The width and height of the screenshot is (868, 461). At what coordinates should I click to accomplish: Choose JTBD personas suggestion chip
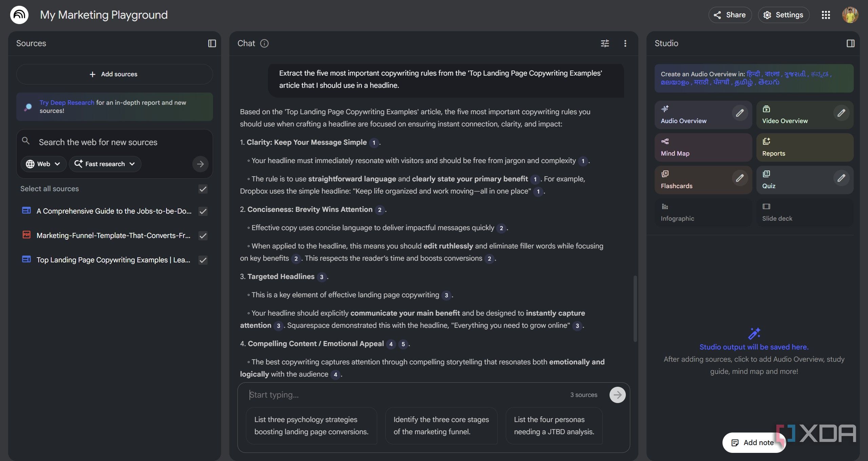pos(554,426)
